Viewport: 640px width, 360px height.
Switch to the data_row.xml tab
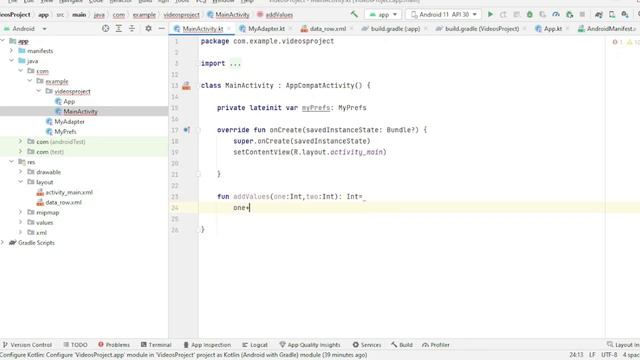click(x=328, y=29)
